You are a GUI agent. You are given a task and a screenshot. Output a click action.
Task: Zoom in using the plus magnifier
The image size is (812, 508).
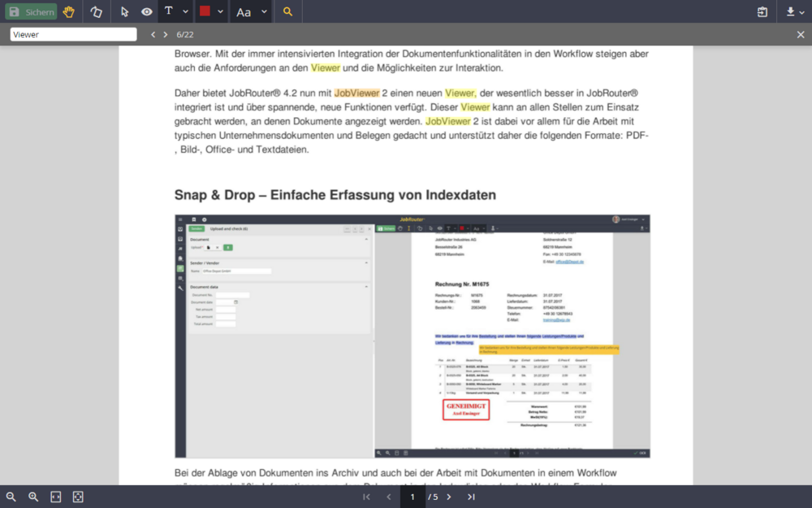pyautogui.click(x=33, y=497)
